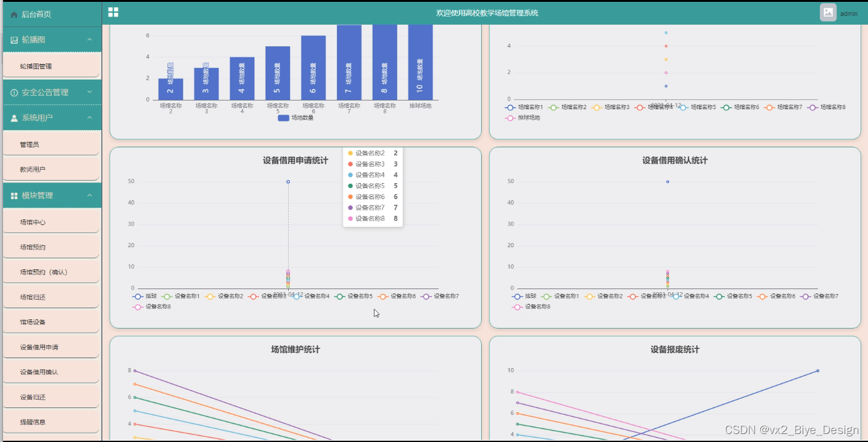Toggle 设备名称7 legend in 设备借用申请统计 chart
The image size is (868, 442).
coord(439,297)
